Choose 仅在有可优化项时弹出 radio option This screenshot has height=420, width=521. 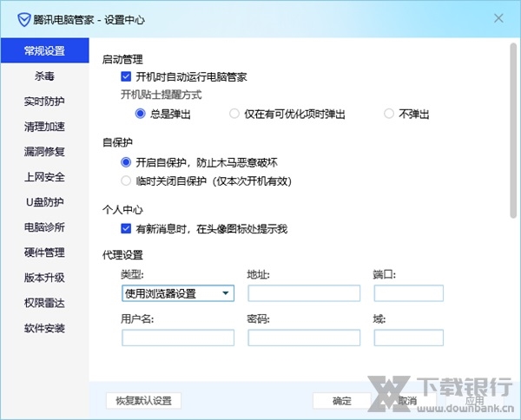point(234,114)
